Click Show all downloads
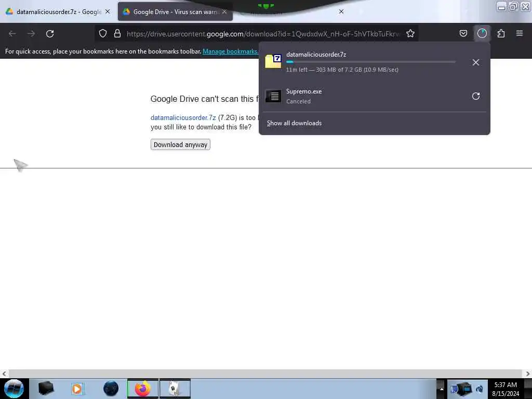This screenshot has width=532, height=399. [x=294, y=123]
